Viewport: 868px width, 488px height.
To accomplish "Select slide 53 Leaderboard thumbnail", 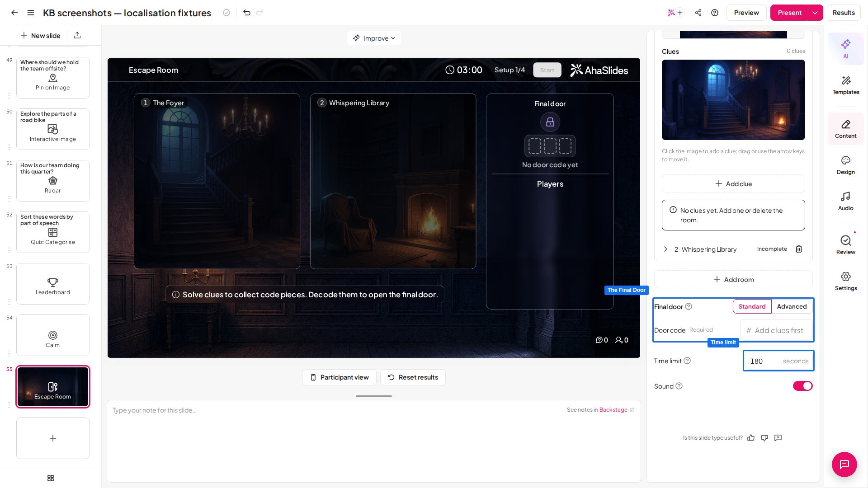I will click(53, 284).
